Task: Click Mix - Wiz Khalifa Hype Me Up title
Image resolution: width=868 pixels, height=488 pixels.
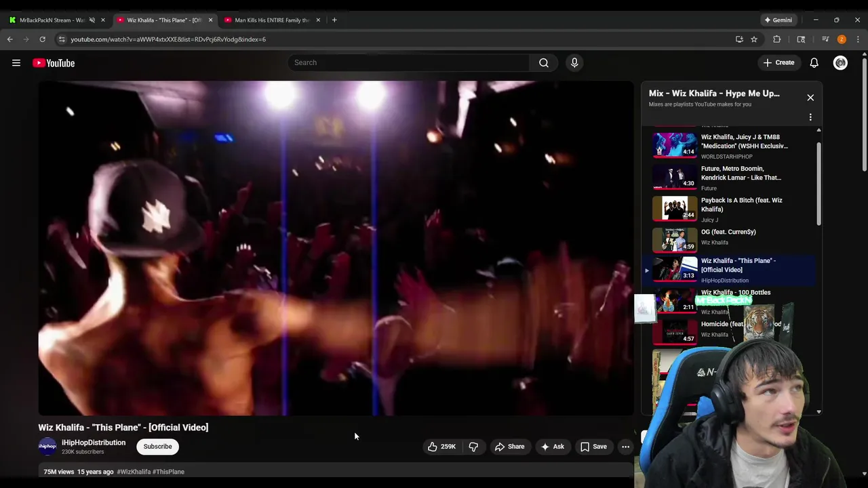Action: (714, 94)
